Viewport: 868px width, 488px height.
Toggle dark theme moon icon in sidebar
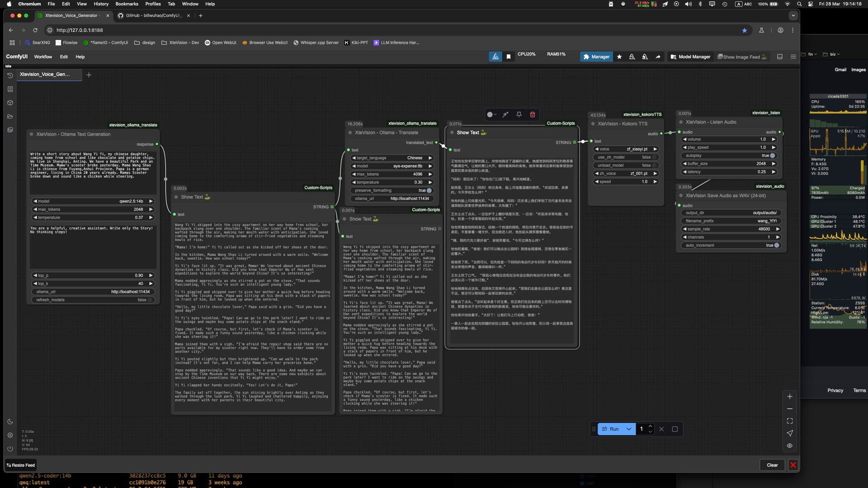coord(10,422)
